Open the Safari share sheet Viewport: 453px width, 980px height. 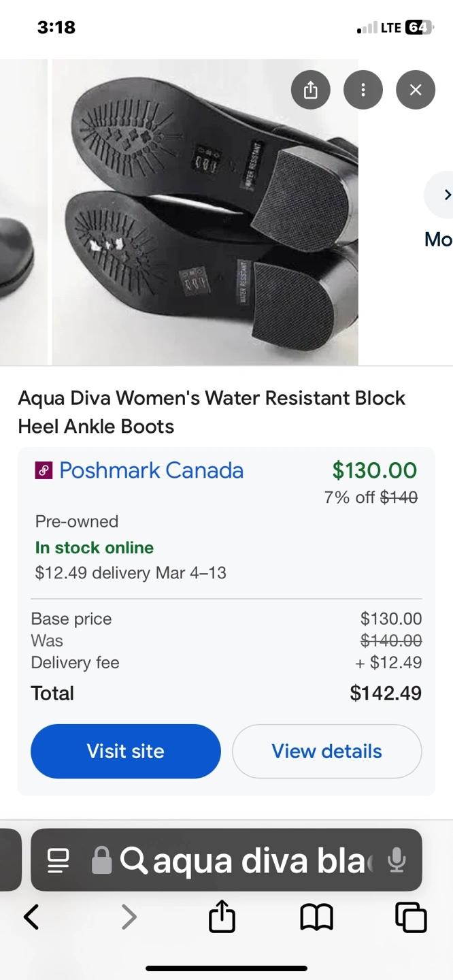point(222,917)
